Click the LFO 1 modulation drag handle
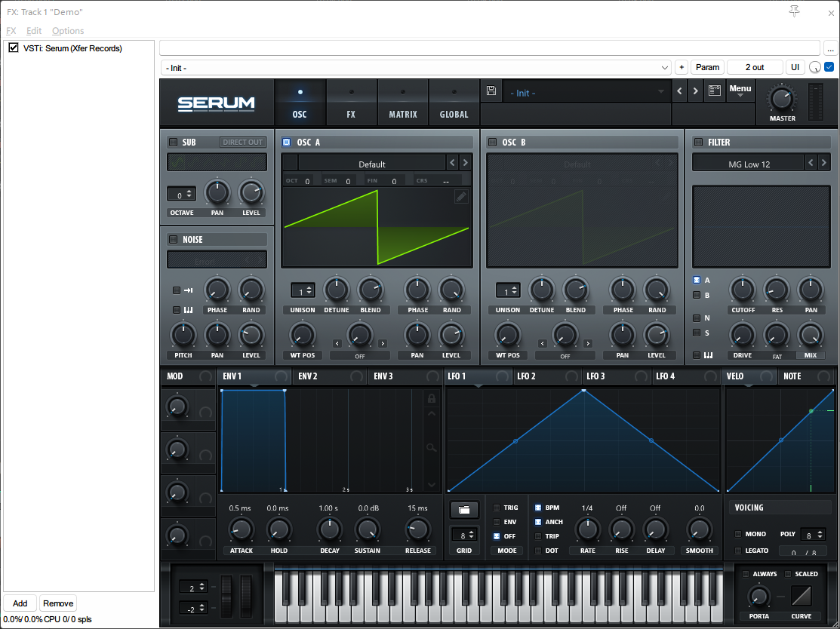The image size is (840, 629). tap(502, 376)
